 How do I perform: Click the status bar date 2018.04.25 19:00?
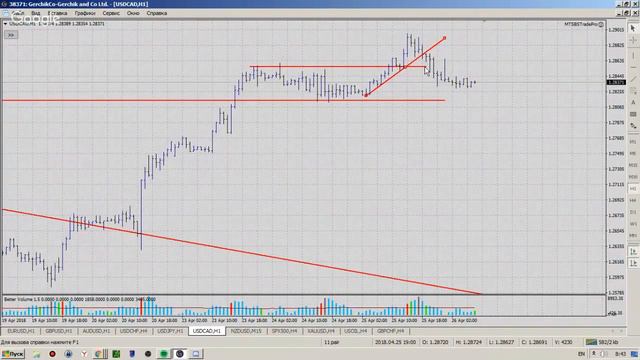pos(395,342)
